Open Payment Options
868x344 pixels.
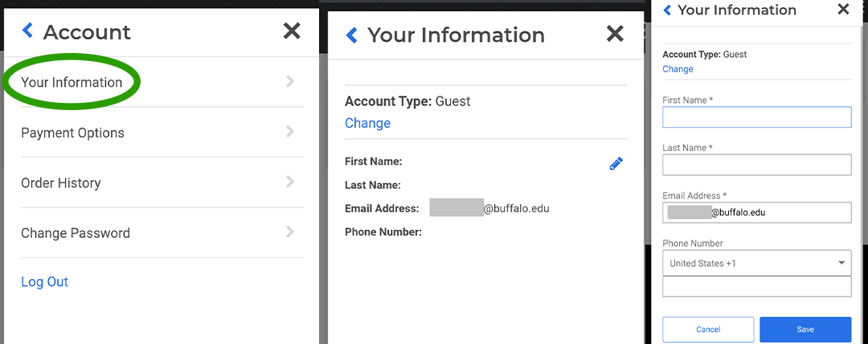[x=162, y=133]
